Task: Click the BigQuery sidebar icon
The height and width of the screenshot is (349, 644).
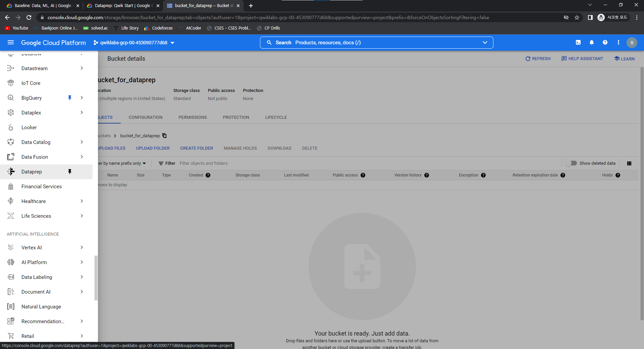Action: 11,98
